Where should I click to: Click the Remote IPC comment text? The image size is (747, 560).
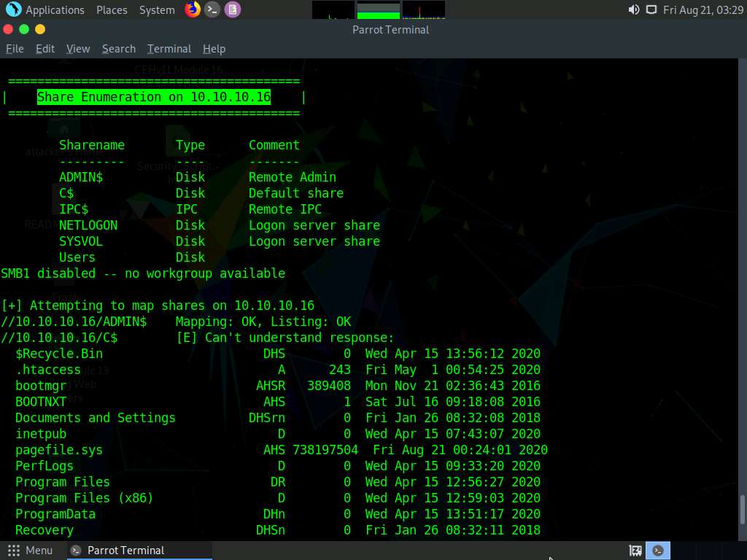(x=285, y=209)
